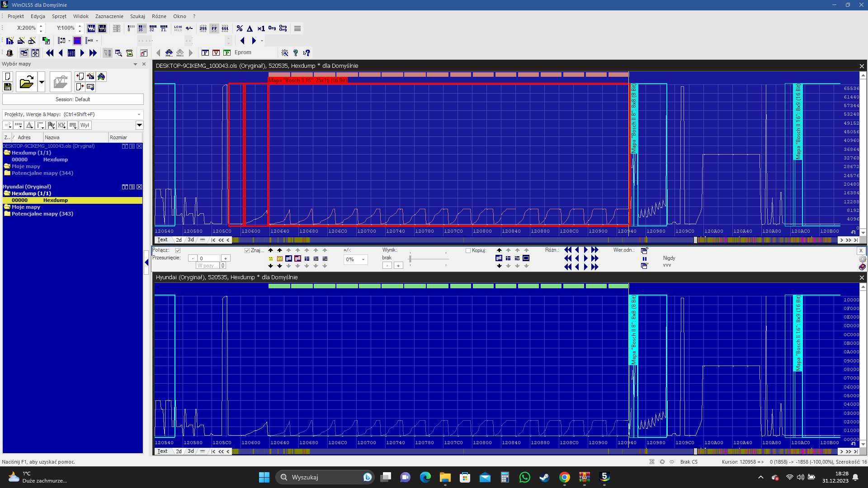Switch top hexdump to 3d view tab

click(191, 240)
